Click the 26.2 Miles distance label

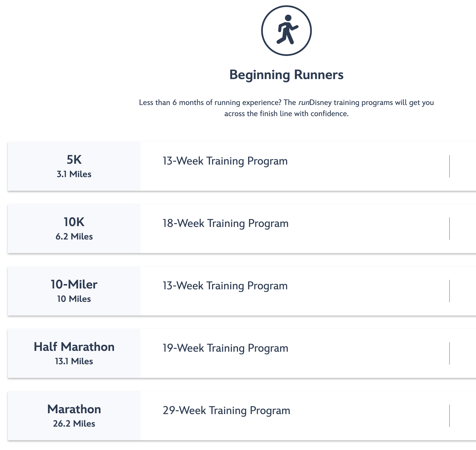point(74,424)
